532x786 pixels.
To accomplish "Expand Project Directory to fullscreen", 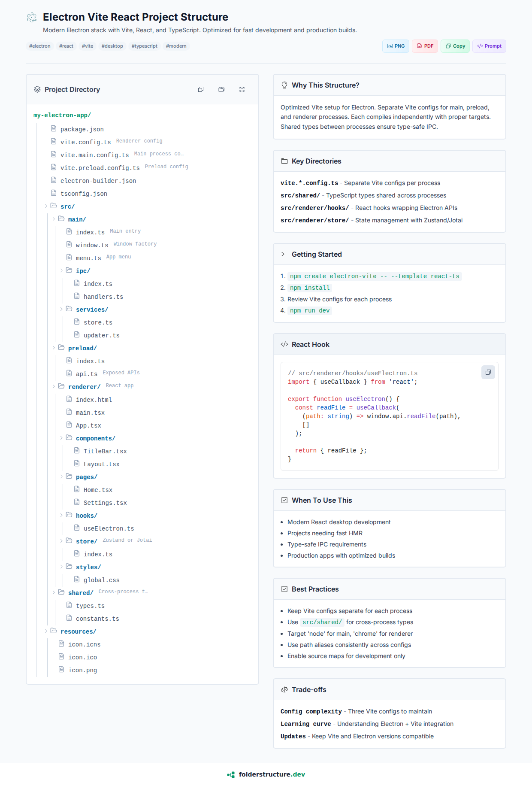I will pos(242,89).
